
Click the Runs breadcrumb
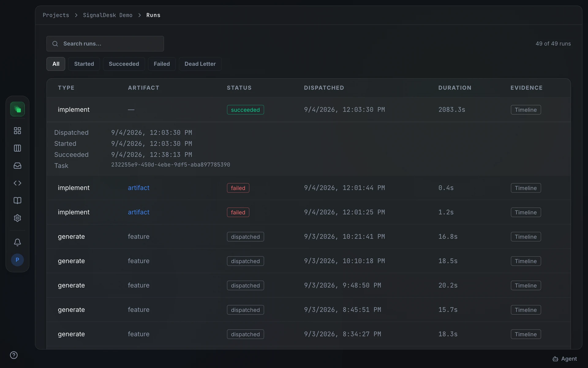(153, 15)
